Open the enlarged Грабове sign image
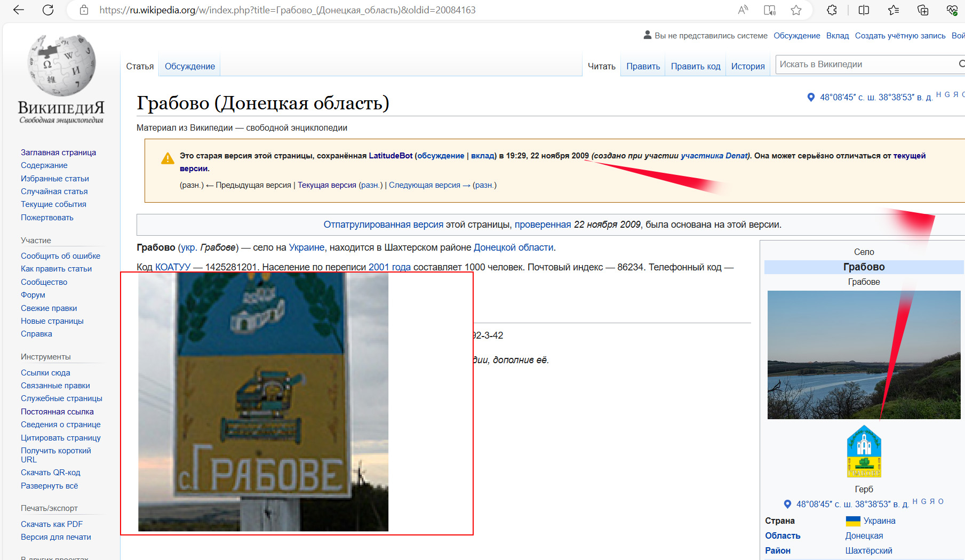The height and width of the screenshot is (560, 965). click(263, 402)
